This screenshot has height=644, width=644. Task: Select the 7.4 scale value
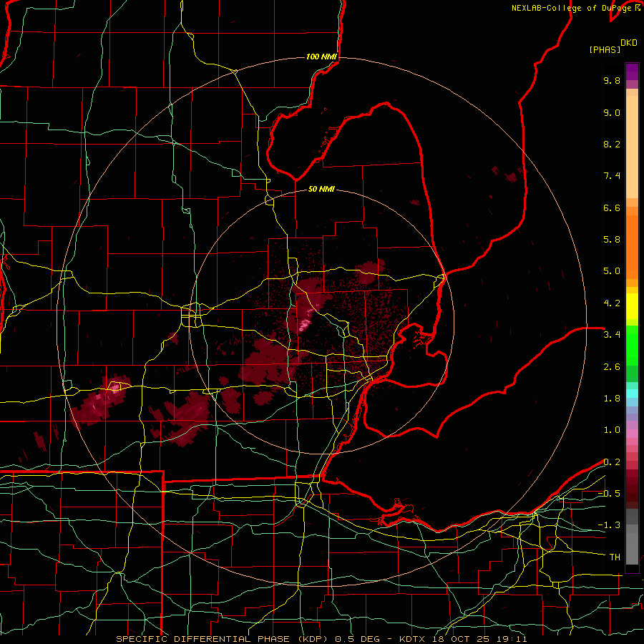point(612,176)
